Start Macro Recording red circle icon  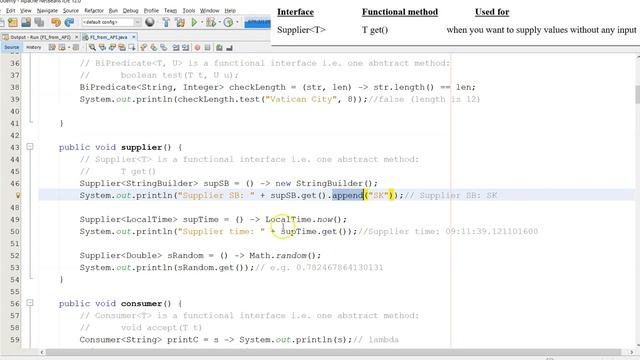[x=197, y=47]
